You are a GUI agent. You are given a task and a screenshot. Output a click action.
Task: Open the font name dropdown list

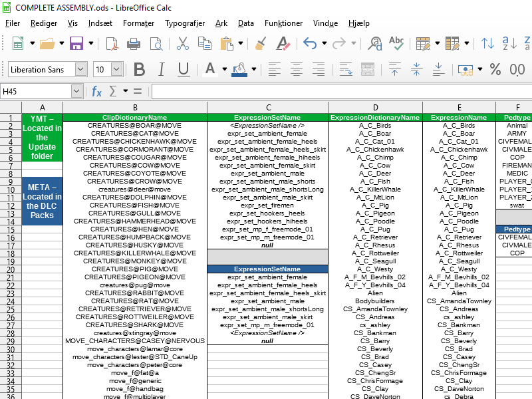point(80,69)
